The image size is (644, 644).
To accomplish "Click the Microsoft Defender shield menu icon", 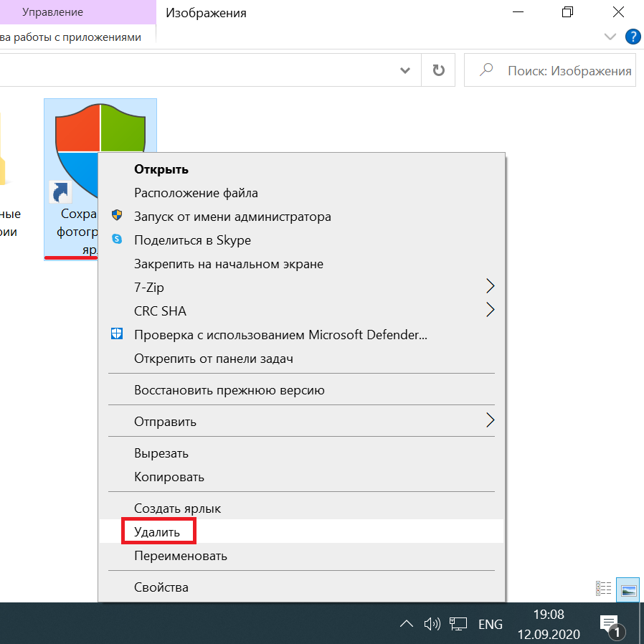I will [117, 333].
